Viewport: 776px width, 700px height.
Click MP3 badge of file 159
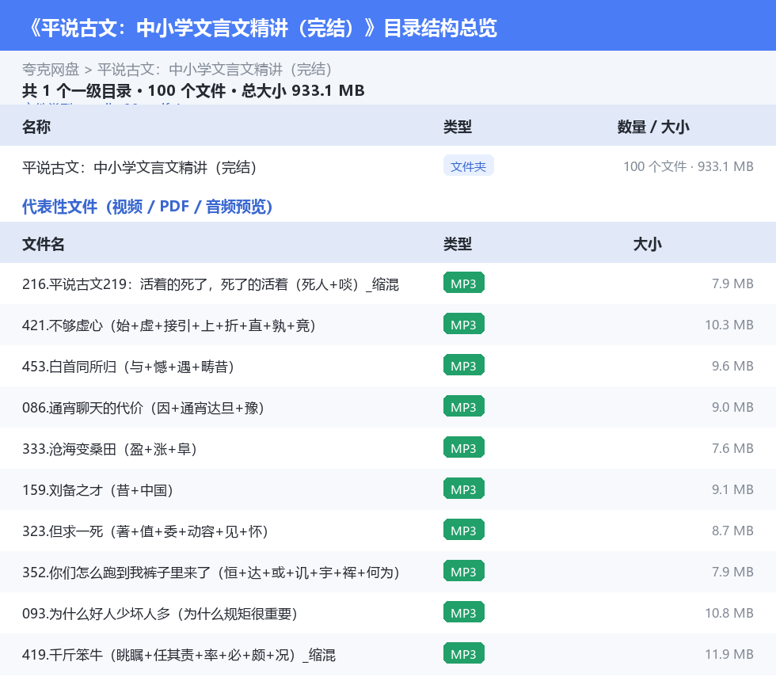(464, 489)
